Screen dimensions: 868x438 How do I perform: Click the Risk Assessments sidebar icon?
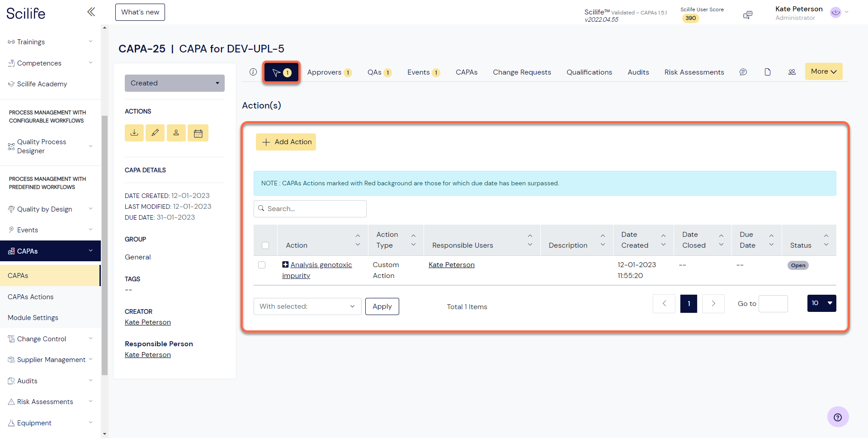tap(11, 401)
